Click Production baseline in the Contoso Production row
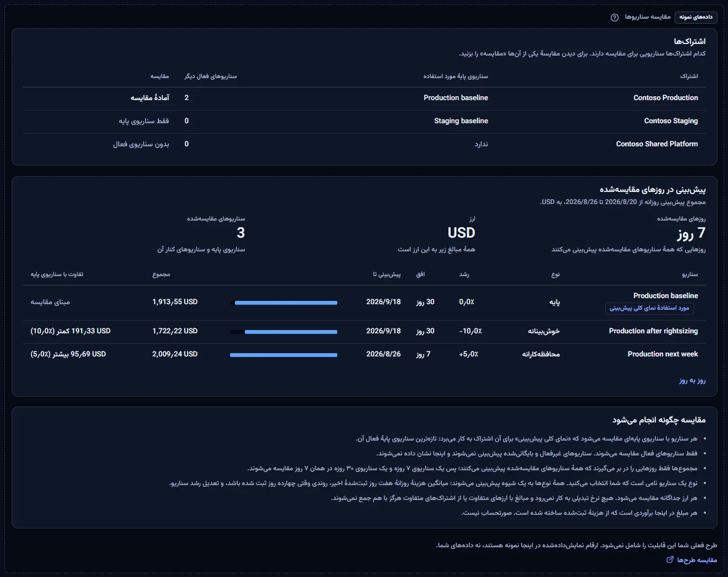Image resolution: width=728 pixels, height=577 pixels. pyautogui.click(x=456, y=98)
